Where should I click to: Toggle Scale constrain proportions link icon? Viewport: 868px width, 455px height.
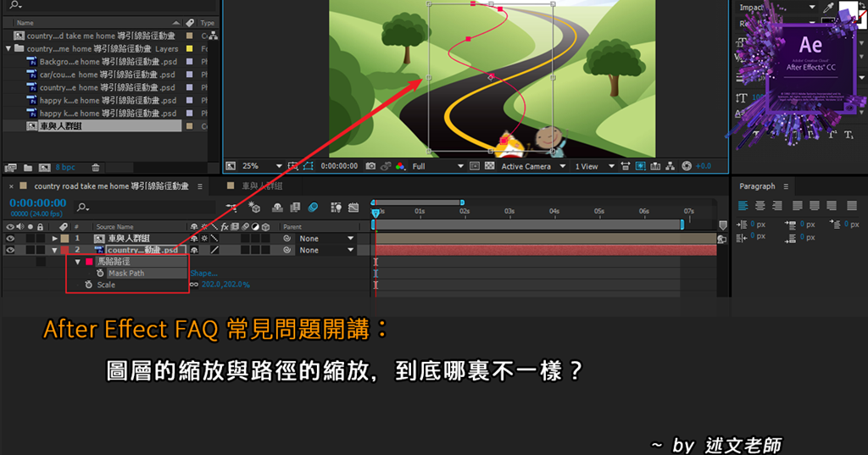click(x=194, y=285)
